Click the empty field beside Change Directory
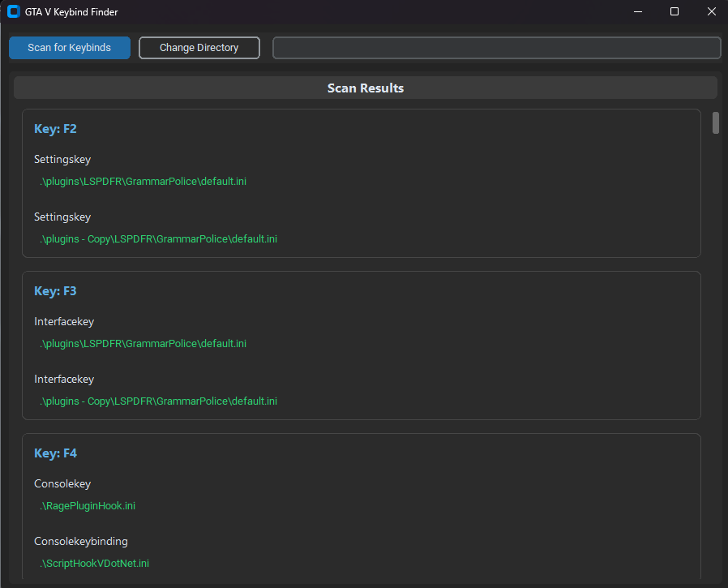This screenshot has height=588, width=728. point(496,48)
